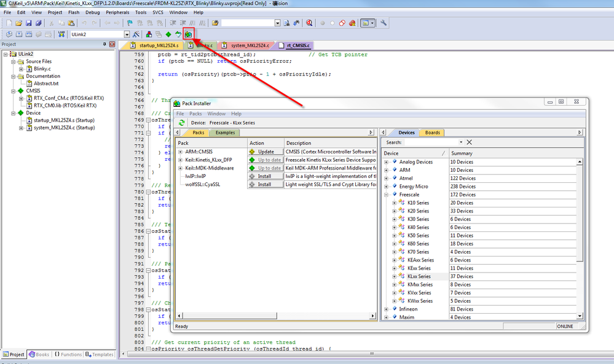Viewport: 614px width, 364px height.
Task: Open the Flash menu
Action: click(x=74, y=12)
